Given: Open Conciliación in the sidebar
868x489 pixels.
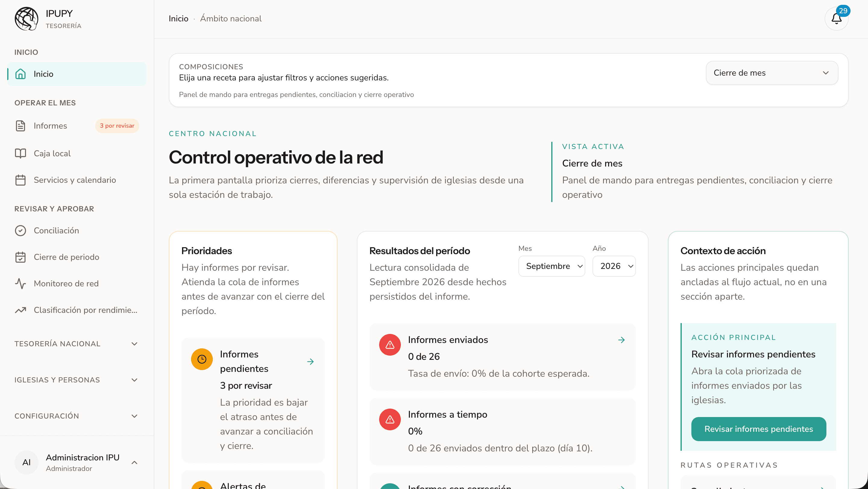Looking at the screenshot, I should (77, 231).
